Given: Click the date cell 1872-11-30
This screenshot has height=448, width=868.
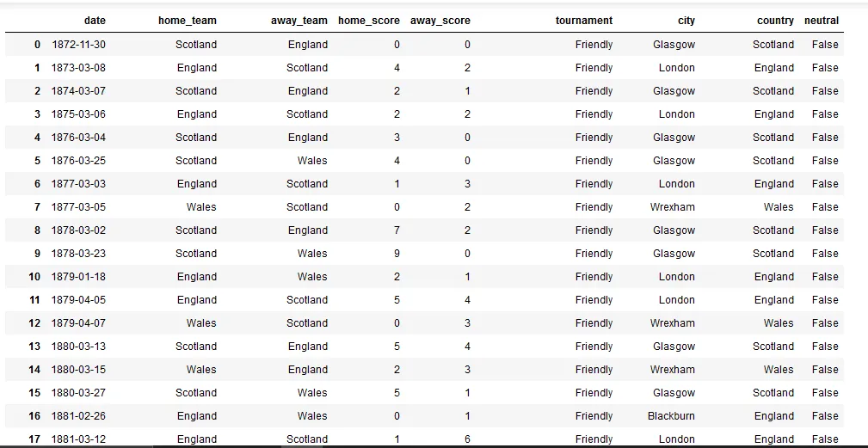Looking at the screenshot, I should (79, 45).
